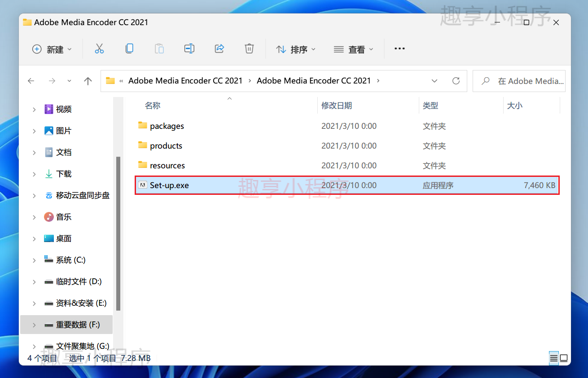588x378 pixels.
Task: Expand the 图片 tree node chevron
Action: pyautogui.click(x=34, y=131)
